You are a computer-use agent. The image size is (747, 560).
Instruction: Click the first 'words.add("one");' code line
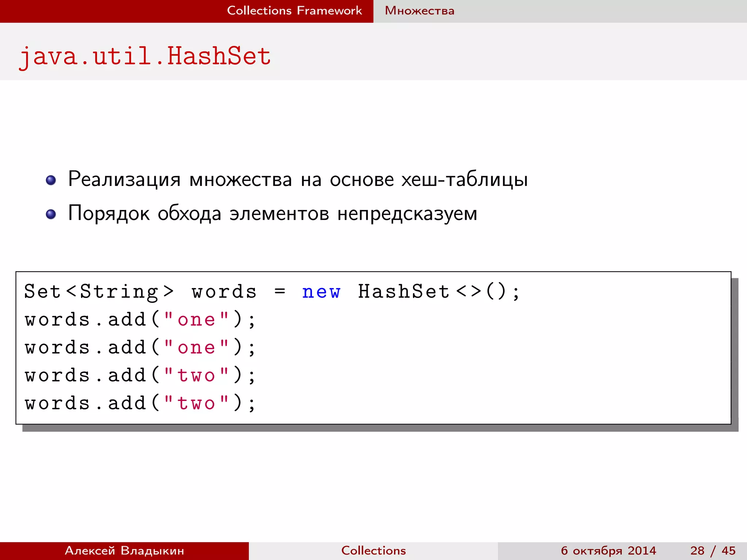click(140, 320)
